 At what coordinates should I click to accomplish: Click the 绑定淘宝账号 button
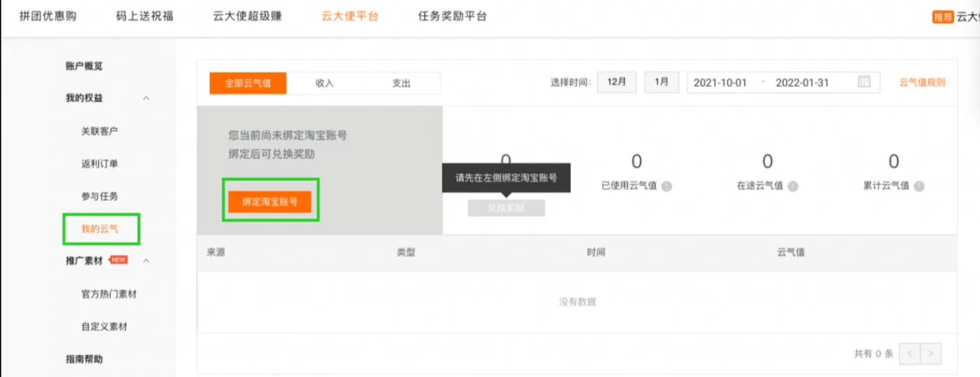tap(269, 201)
